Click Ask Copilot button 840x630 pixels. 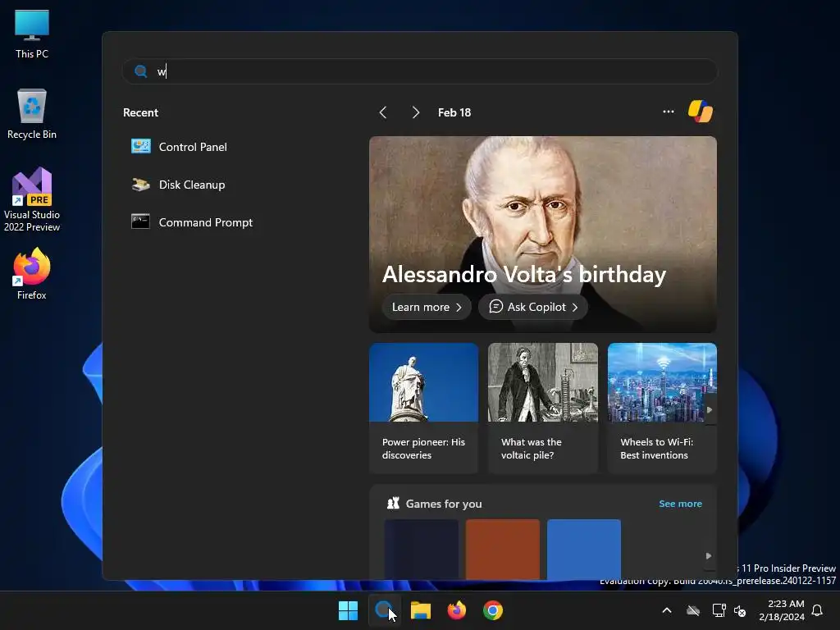[x=533, y=307]
